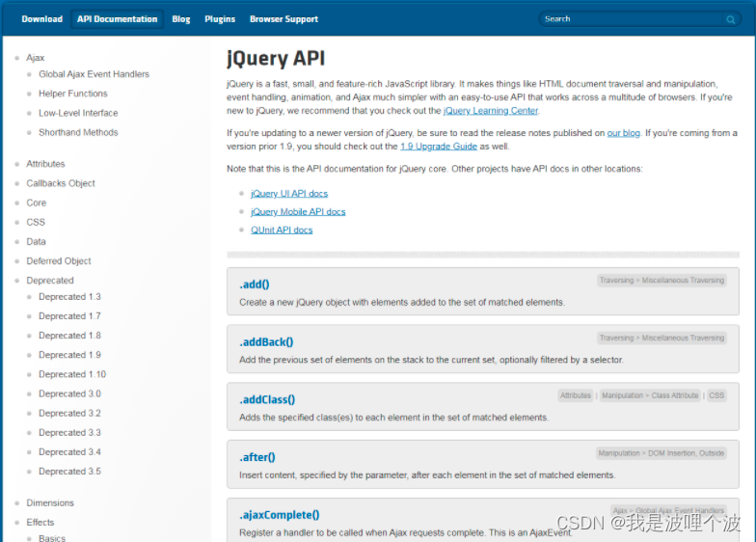Image resolution: width=756 pixels, height=542 pixels.
Task: Open the Blog menu item
Action: [x=181, y=19]
